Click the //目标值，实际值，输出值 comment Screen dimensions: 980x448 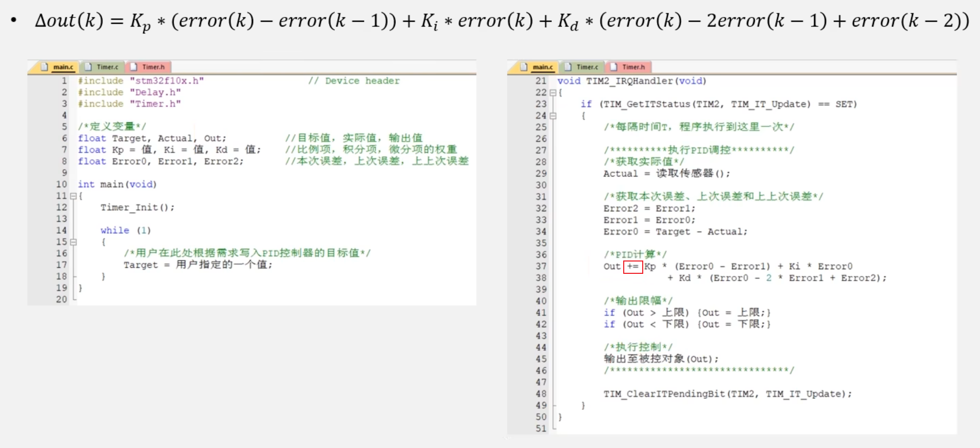(354, 138)
